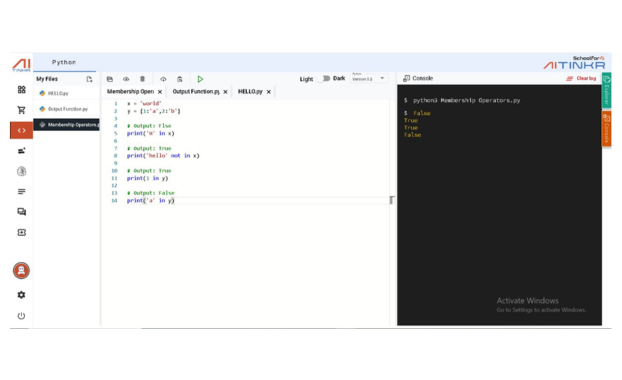Click the AITINKR logo top-right
The width and height of the screenshot is (622, 380).
coord(574,63)
